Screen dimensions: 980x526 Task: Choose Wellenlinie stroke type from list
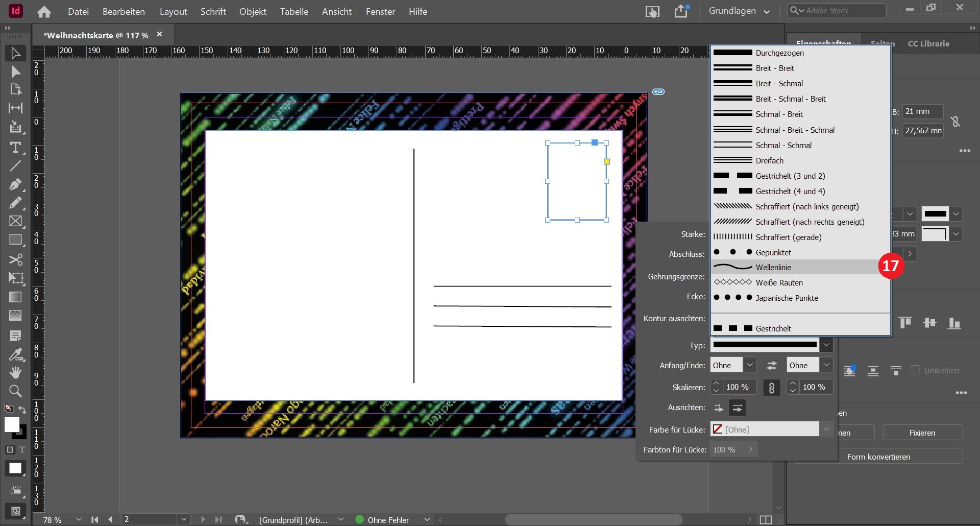[773, 267]
